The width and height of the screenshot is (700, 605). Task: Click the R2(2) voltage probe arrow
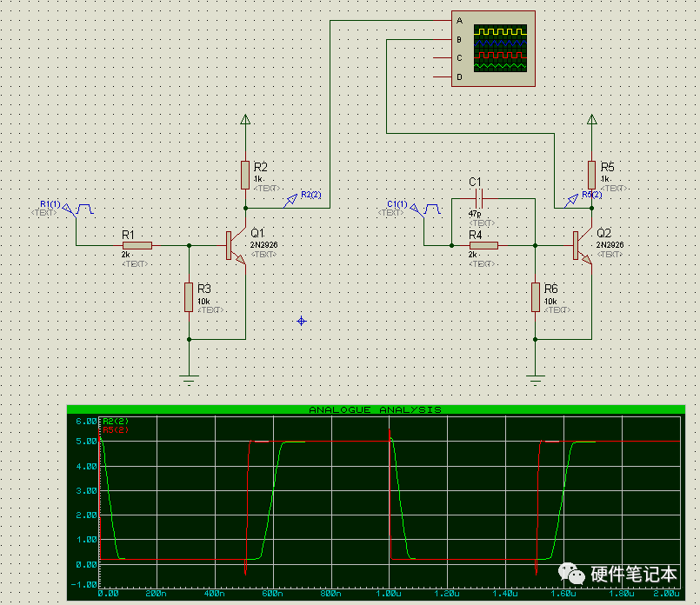tap(290, 201)
